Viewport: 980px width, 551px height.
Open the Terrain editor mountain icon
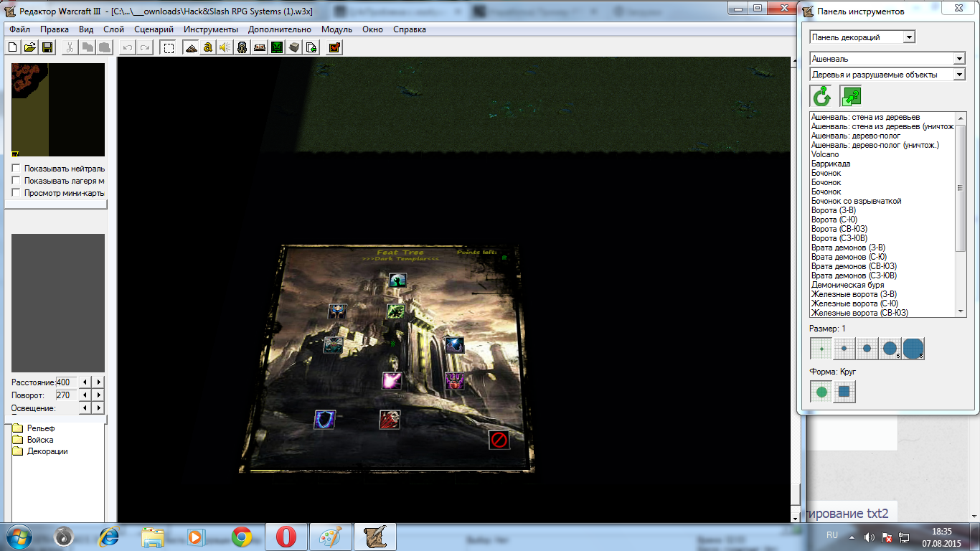point(191,47)
